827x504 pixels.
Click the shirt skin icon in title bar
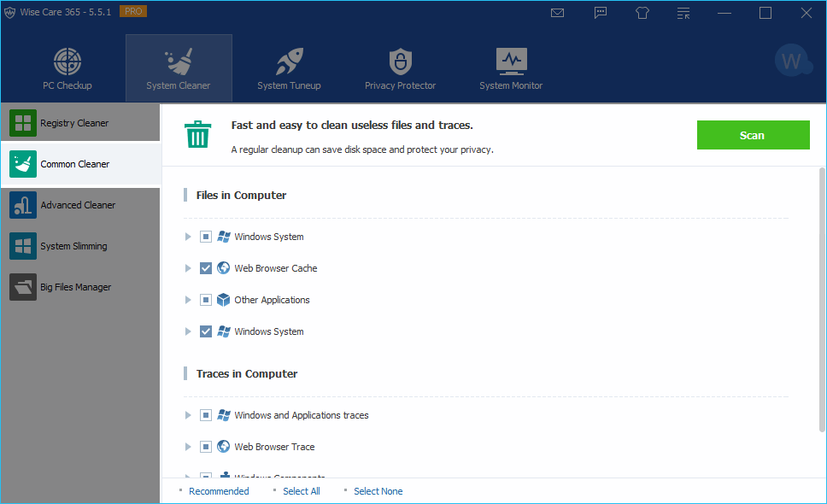(x=642, y=13)
